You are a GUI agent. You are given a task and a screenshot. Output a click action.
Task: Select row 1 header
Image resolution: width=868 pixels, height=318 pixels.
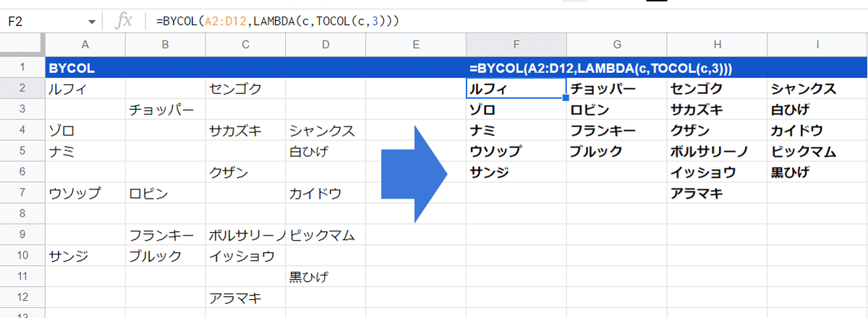(x=22, y=69)
